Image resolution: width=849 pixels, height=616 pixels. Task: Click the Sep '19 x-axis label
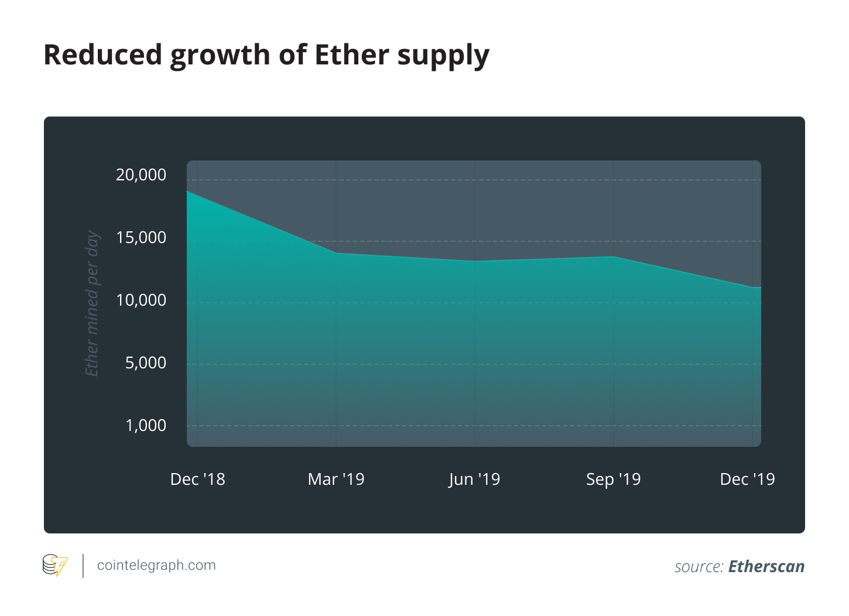(613, 479)
